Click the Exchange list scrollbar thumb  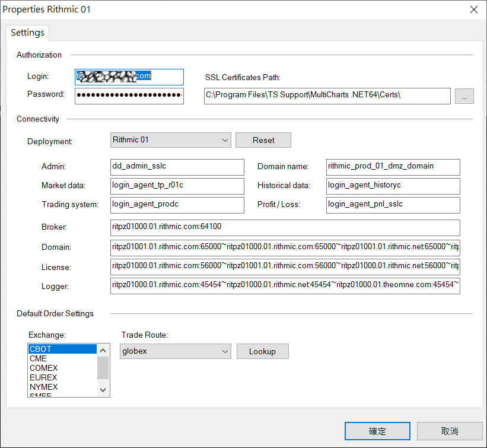(103, 368)
